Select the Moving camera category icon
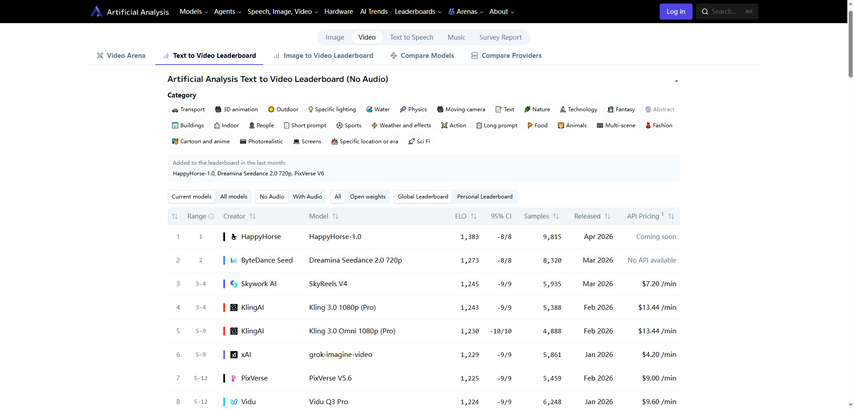 (440, 109)
